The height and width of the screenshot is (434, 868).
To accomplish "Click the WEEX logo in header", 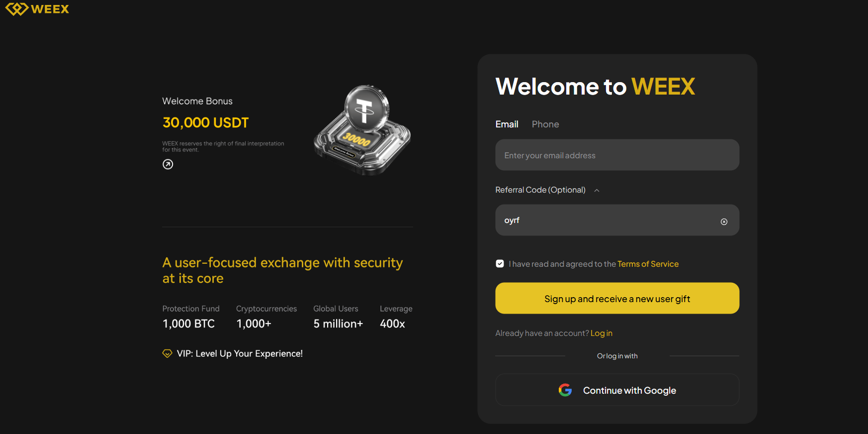I will point(37,9).
